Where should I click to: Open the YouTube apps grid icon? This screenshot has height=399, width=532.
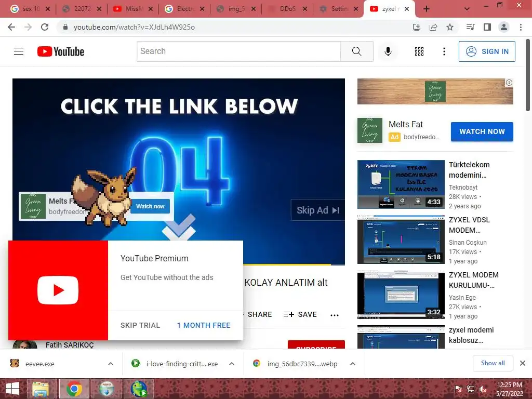click(419, 51)
